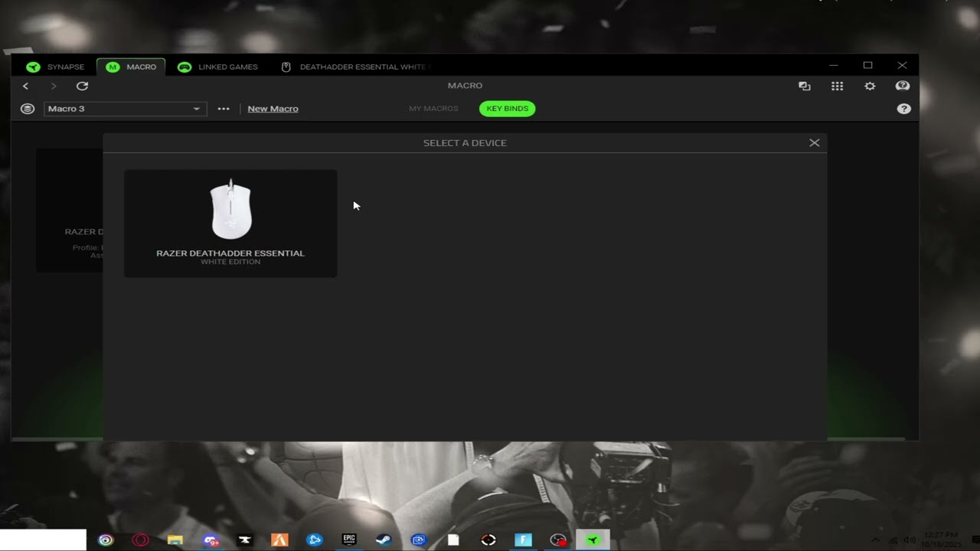Image resolution: width=980 pixels, height=551 pixels.
Task: Open the Synapse tab
Action: 56,67
